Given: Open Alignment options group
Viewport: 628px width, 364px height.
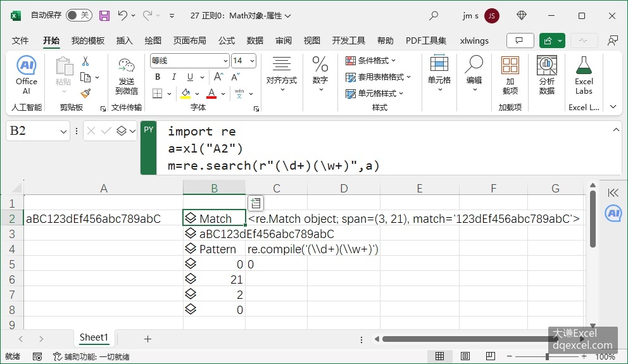Looking at the screenshot, I should 282,74.
